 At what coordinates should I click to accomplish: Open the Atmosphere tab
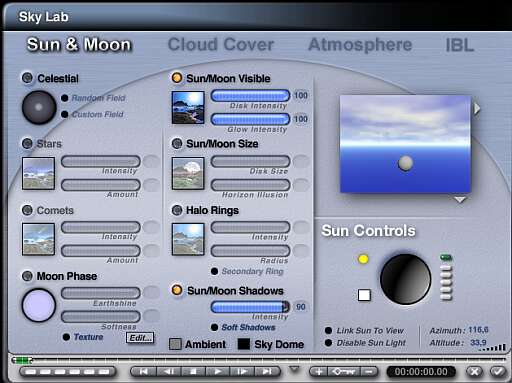(x=360, y=45)
